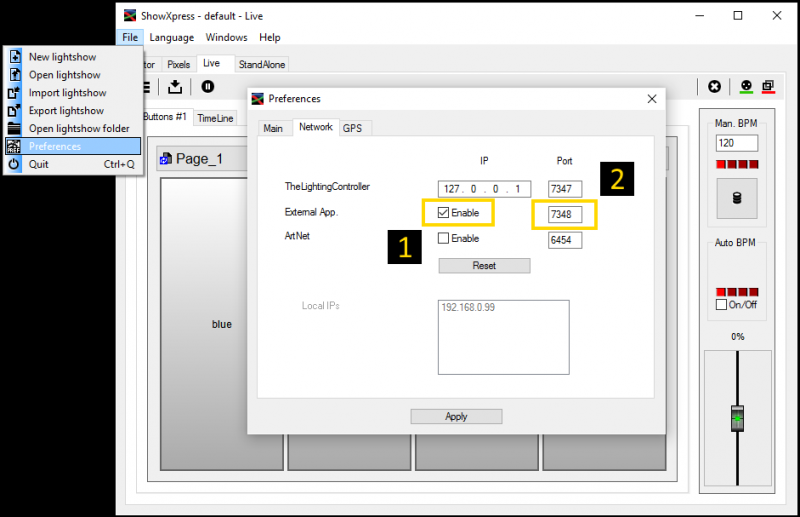Click the ShowXpress app logo icon

(x=130, y=16)
